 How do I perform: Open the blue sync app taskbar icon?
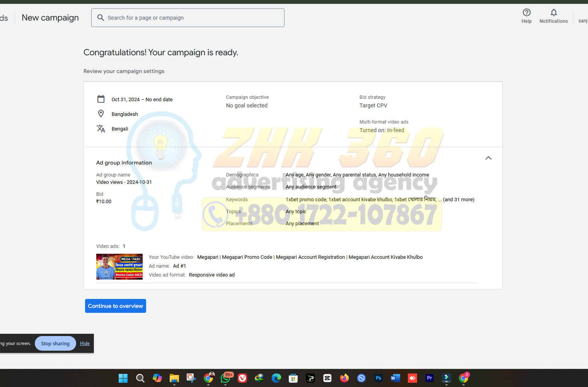[x=361, y=378]
